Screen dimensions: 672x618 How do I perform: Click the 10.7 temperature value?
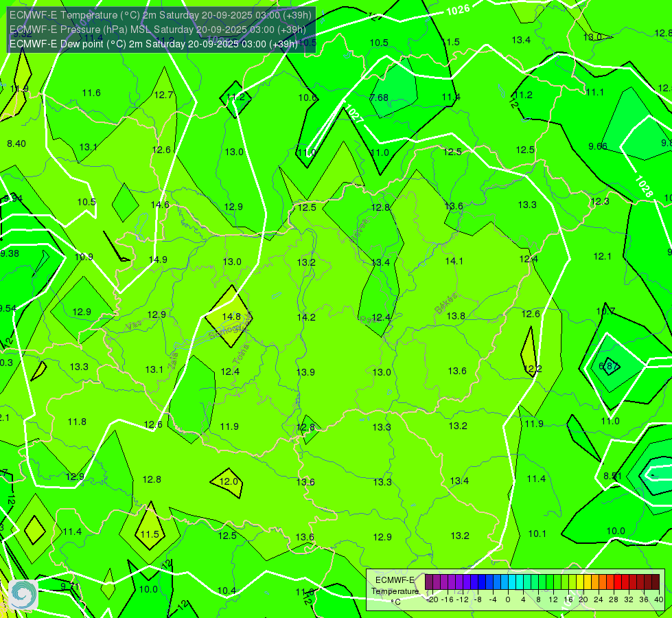605,311
